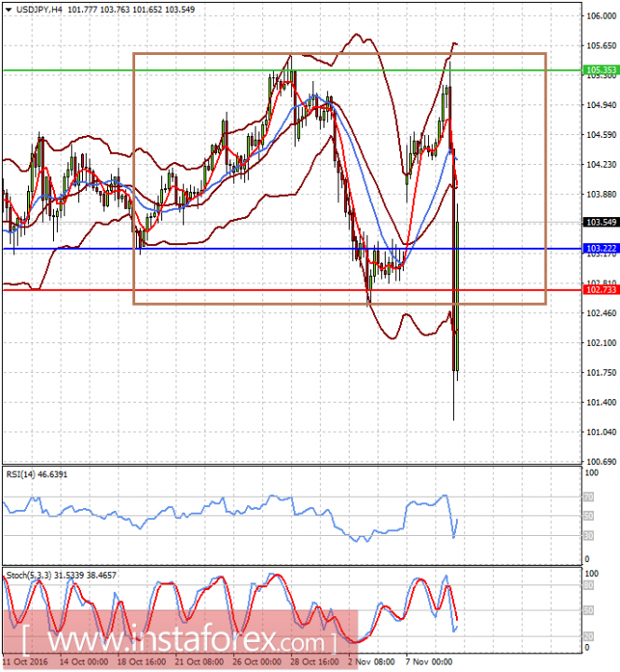This screenshot has width=620, height=672.
Task: Click the 7 Nov 00:00 time label
Action: click(x=429, y=662)
